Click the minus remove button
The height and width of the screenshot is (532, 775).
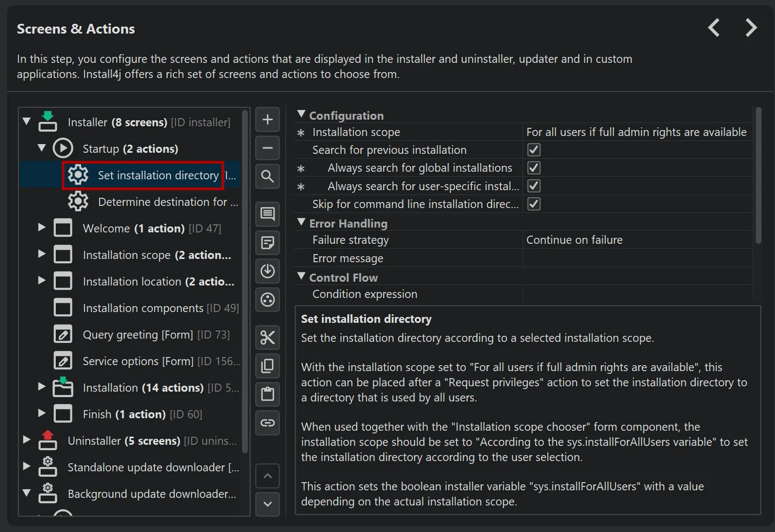pos(268,148)
